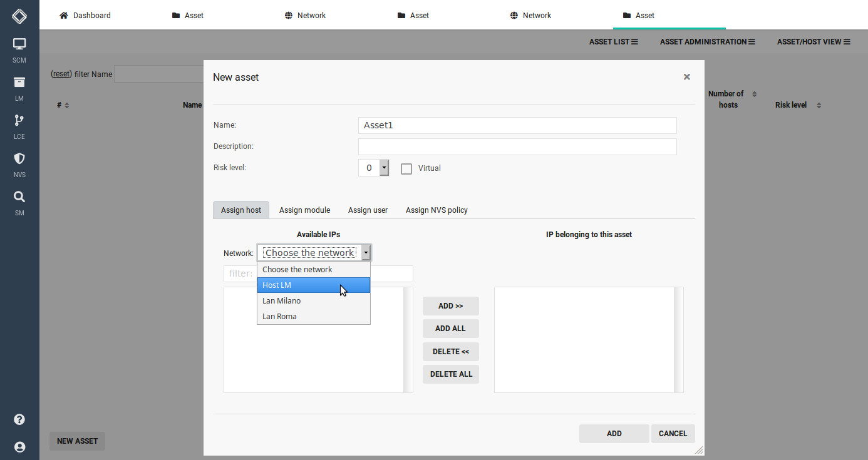Switch to the Assign module tab
The width and height of the screenshot is (868, 460).
[x=304, y=210]
